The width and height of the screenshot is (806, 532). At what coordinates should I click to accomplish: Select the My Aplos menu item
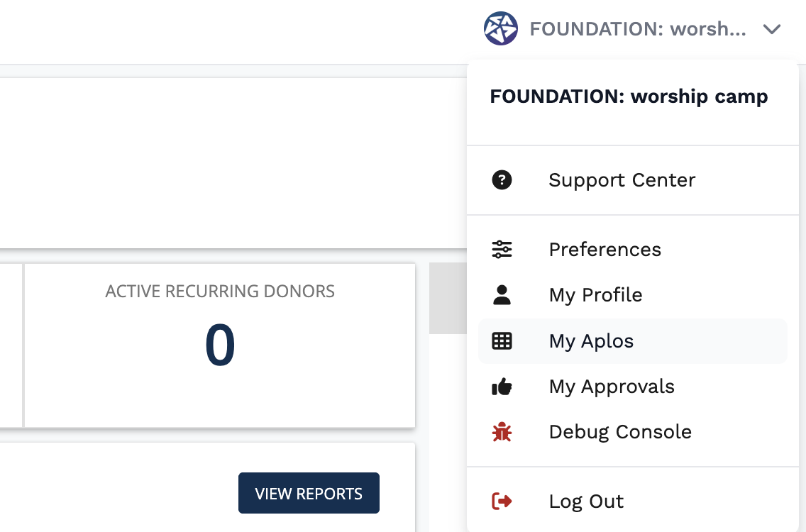coord(591,341)
